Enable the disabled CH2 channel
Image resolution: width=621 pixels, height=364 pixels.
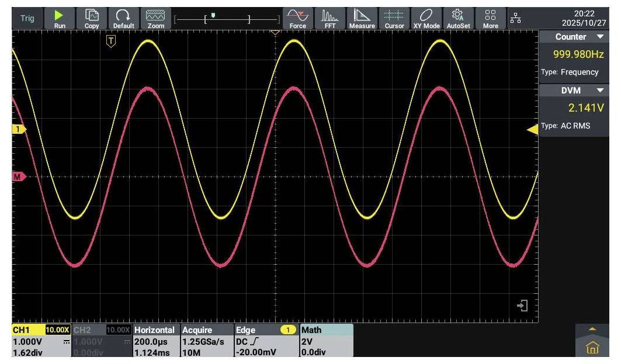(102, 341)
